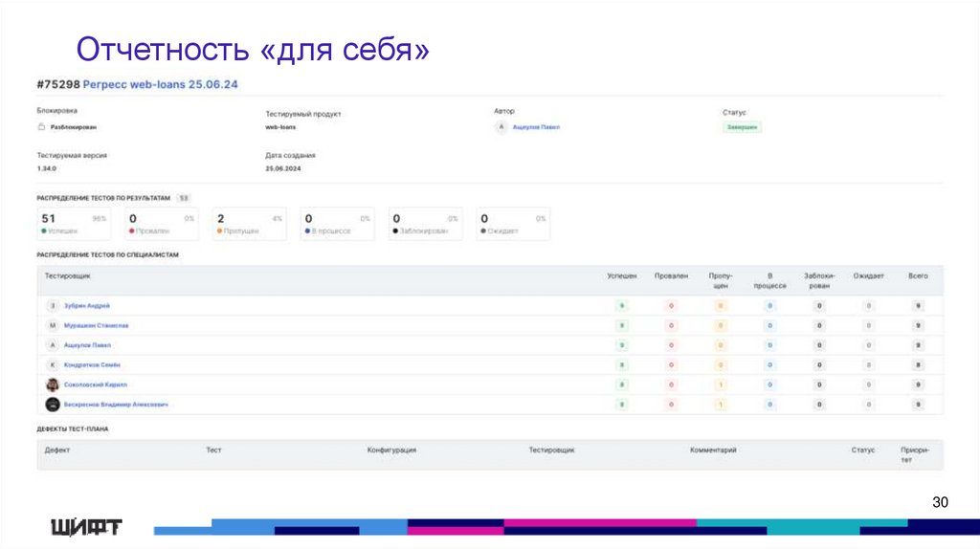
Task: Open tester Кондратков Семён's profile link
Action: [x=92, y=364]
